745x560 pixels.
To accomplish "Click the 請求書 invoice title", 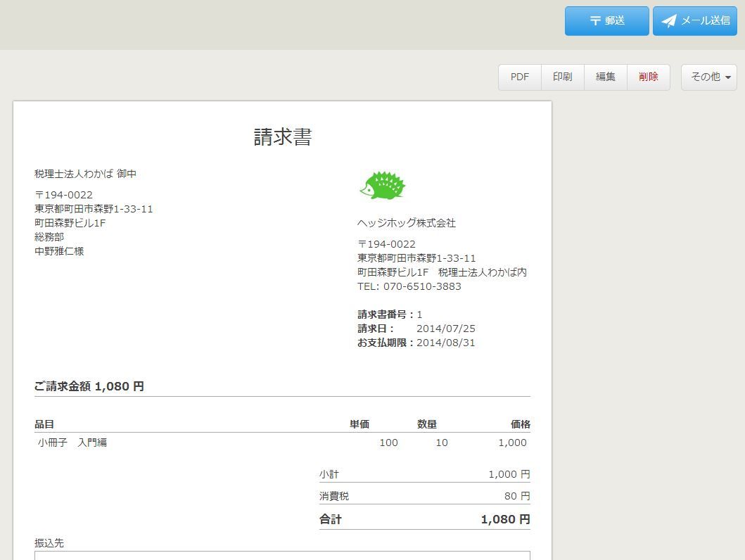I will (282, 137).
